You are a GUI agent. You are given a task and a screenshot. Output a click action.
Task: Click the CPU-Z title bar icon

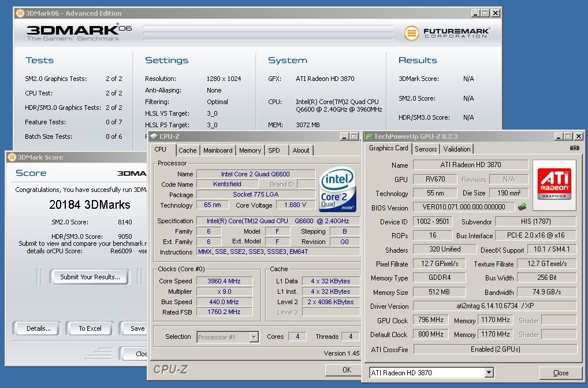154,136
